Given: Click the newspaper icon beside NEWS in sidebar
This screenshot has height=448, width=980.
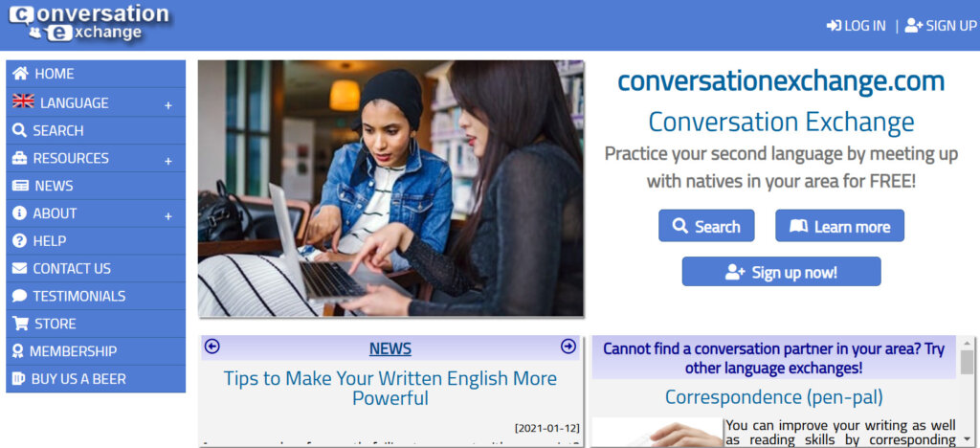Looking at the screenshot, I should coord(20,186).
